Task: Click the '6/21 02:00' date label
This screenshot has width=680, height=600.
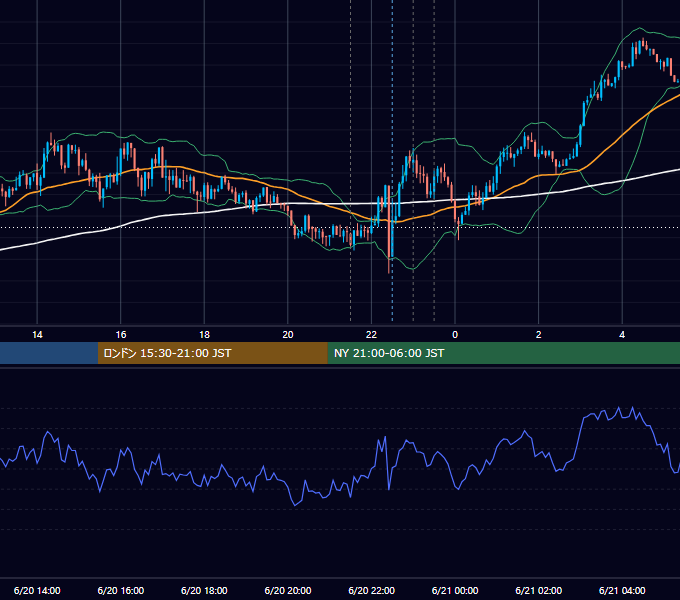Action: [x=539, y=590]
